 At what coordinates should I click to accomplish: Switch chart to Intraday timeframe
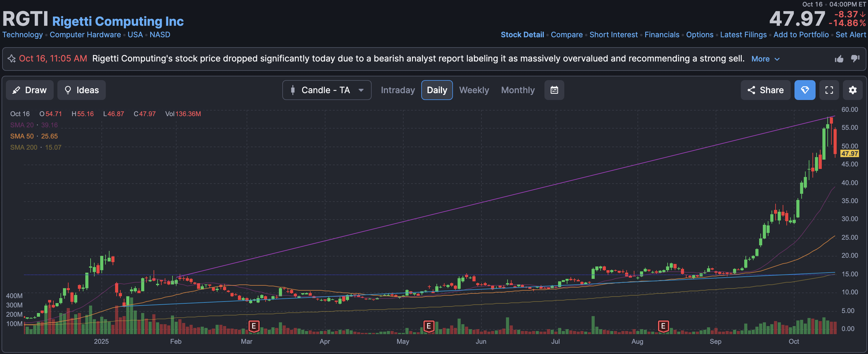[x=398, y=90]
